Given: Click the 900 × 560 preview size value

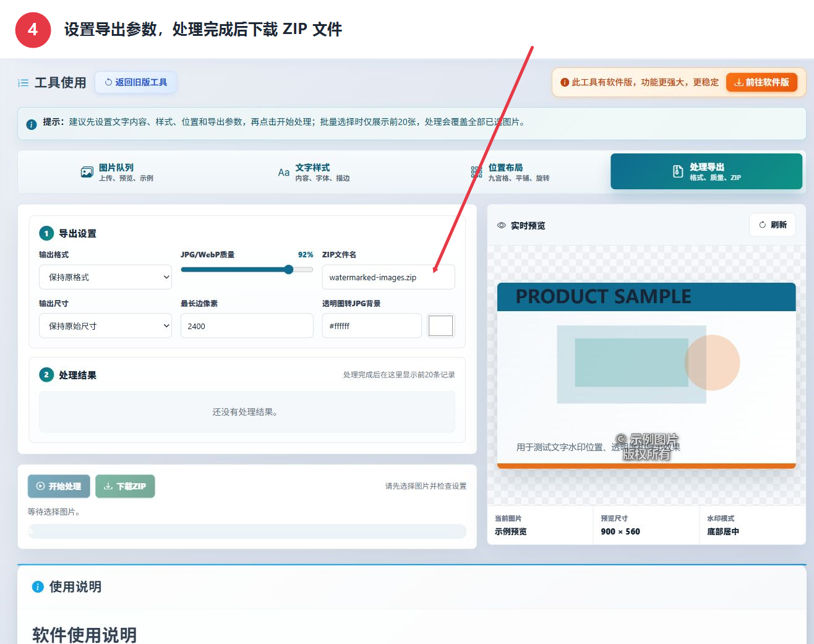Looking at the screenshot, I should point(620,531).
